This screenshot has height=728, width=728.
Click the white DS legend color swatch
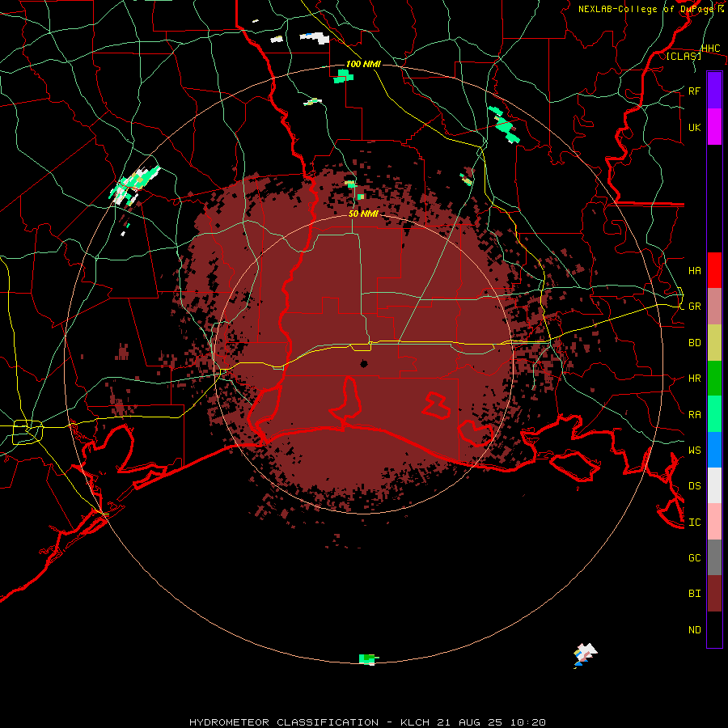pyautogui.click(x=714, y=485)
